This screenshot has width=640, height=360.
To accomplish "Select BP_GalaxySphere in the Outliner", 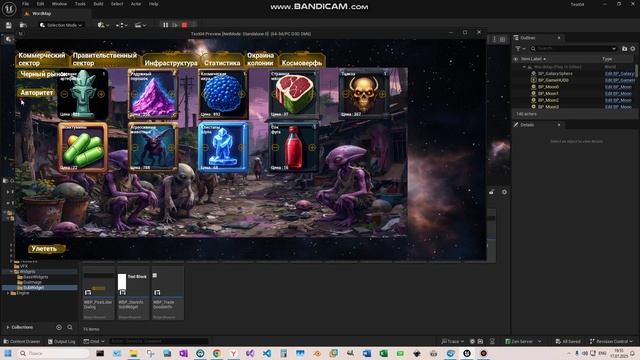I will (555, 73).
